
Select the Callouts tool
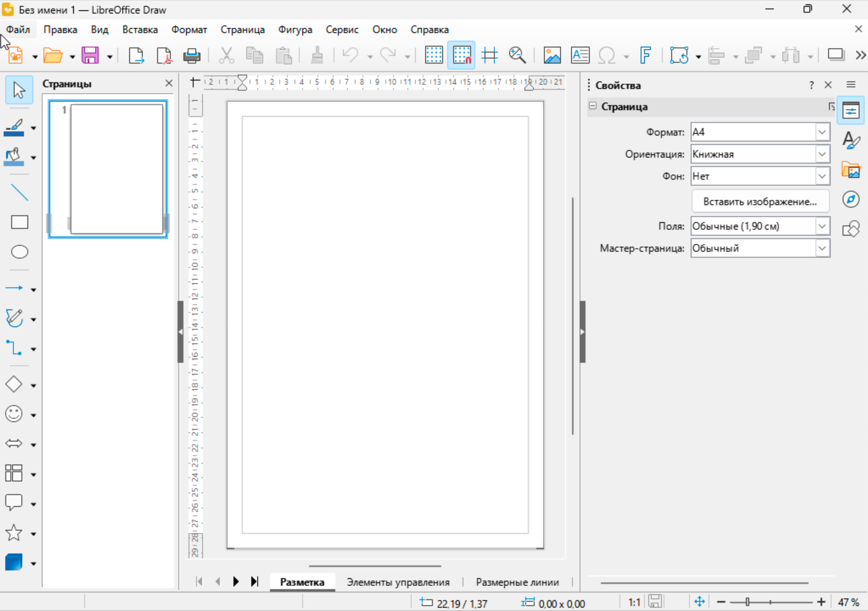14,503
